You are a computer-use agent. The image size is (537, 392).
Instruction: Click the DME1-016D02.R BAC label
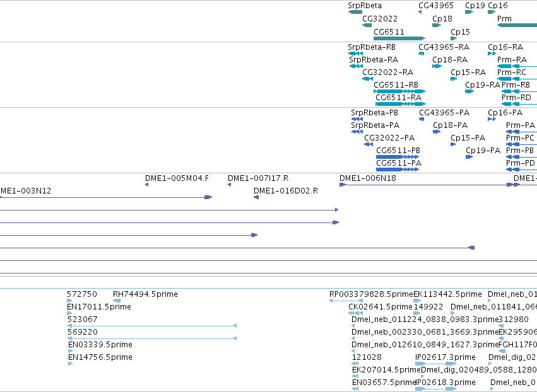286,191
